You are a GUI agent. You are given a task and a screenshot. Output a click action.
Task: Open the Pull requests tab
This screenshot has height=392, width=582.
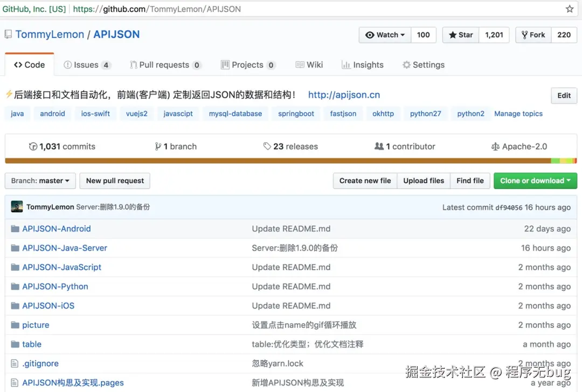[165, 65]
